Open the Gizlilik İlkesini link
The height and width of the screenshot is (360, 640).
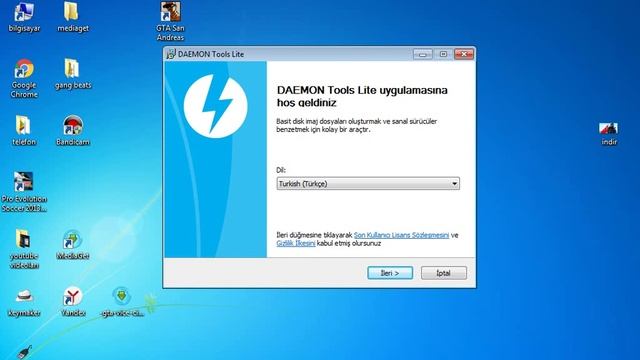[296, 243]
